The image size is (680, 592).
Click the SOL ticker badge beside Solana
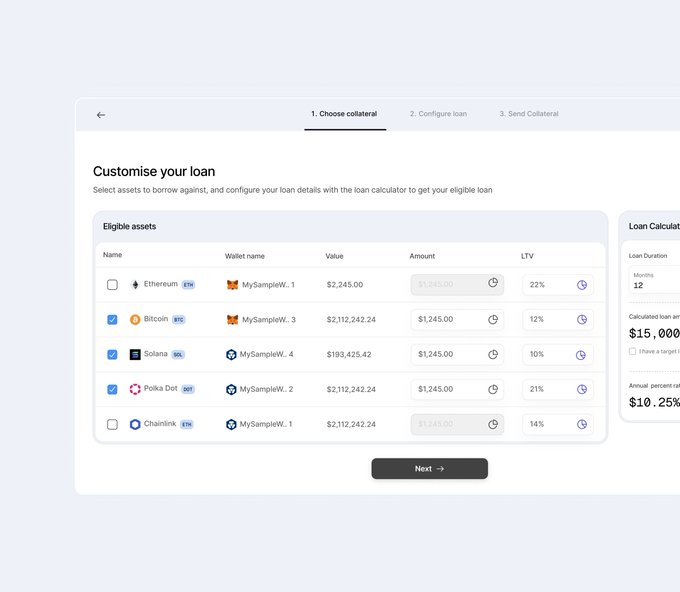(x=178, y=354)
